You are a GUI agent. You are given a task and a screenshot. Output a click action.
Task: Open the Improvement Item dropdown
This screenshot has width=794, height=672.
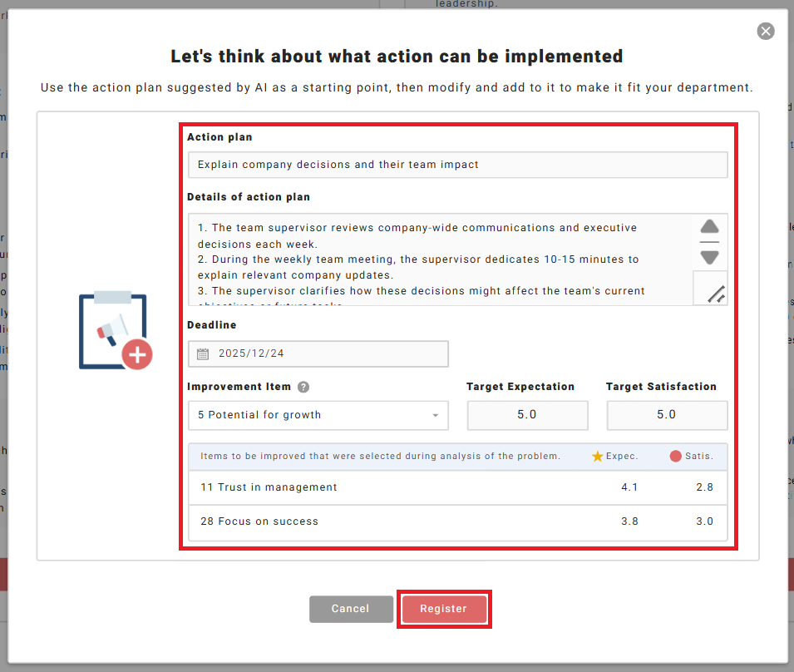pyautogui.click(x=318, y=415)
